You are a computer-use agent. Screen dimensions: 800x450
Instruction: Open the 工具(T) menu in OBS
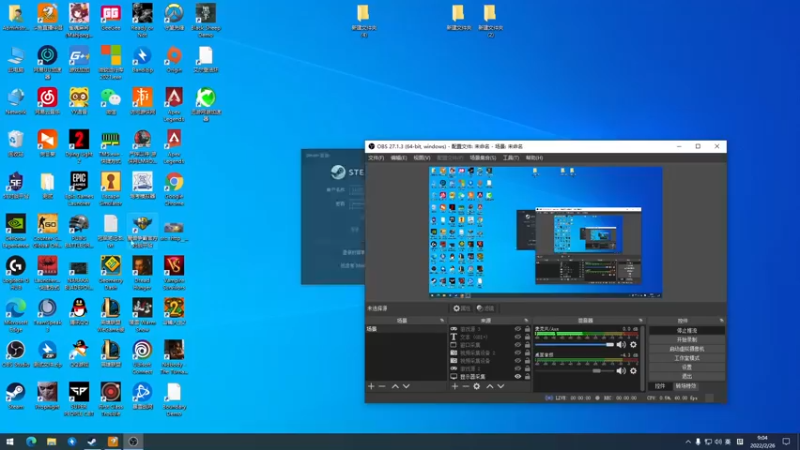point(511,158)
